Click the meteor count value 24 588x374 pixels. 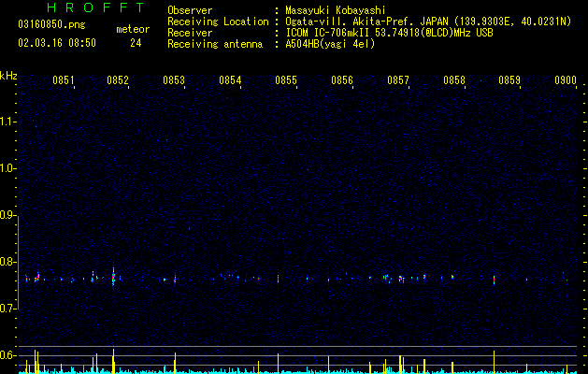(136, 43)
